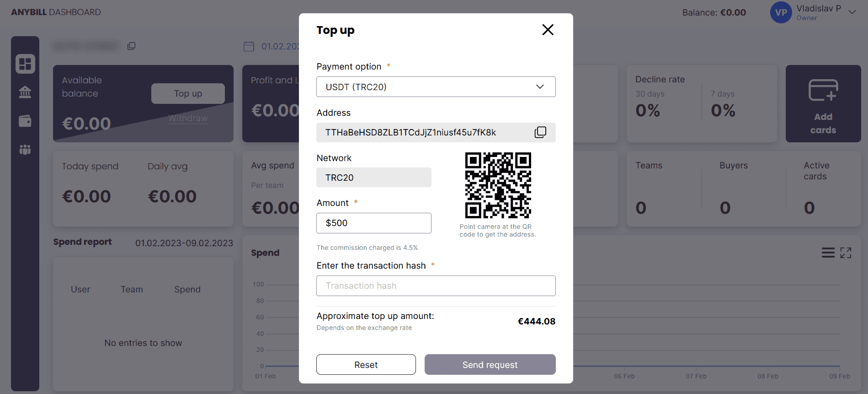Image resolution: width=868 pixels, height=394 pixels.
Task: Open the wallet icon in sidebar
Action: [x=25, y=121]
